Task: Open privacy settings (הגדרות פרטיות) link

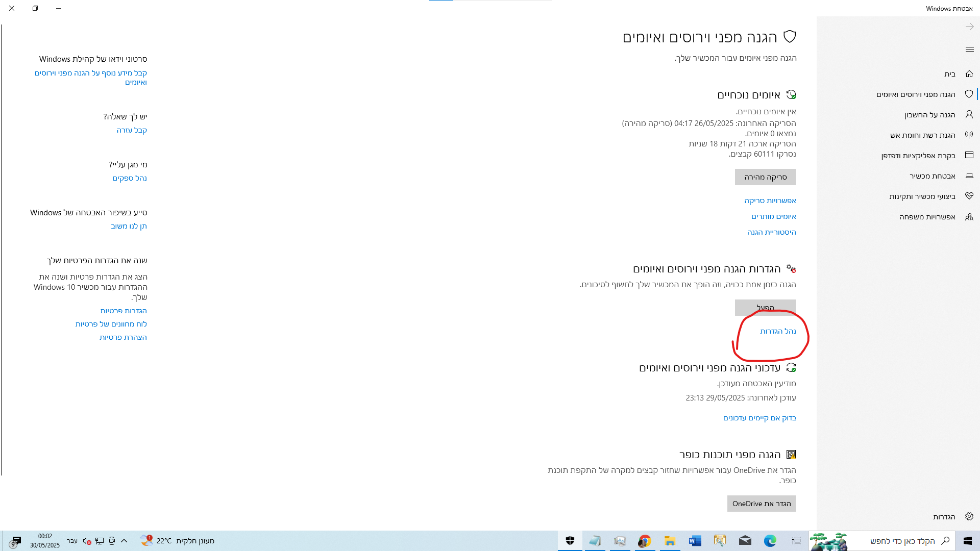Action: click(x=124, y=311)
